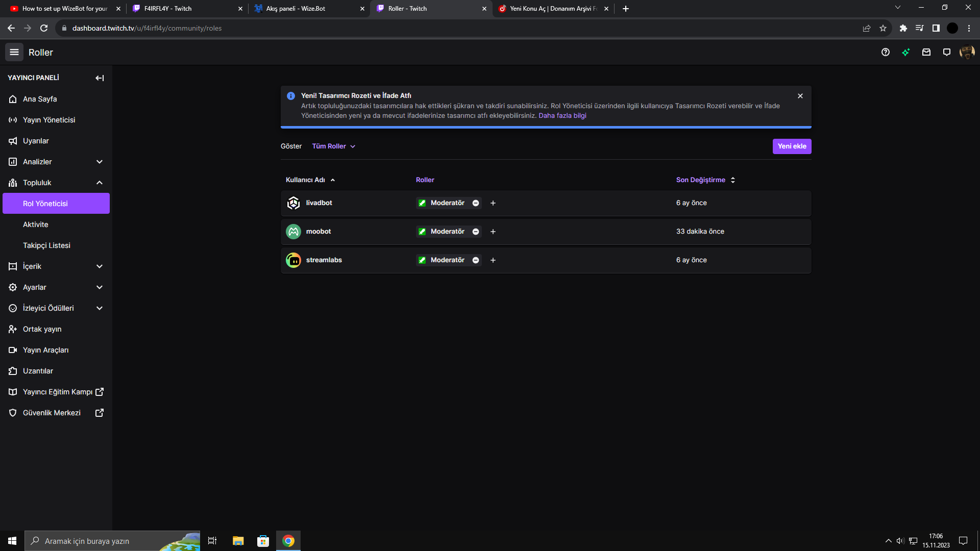The width and height of the screenshot is (980, 551).
Task: Sort by Kullanıcı Adı column
Action: coord(310,180)
